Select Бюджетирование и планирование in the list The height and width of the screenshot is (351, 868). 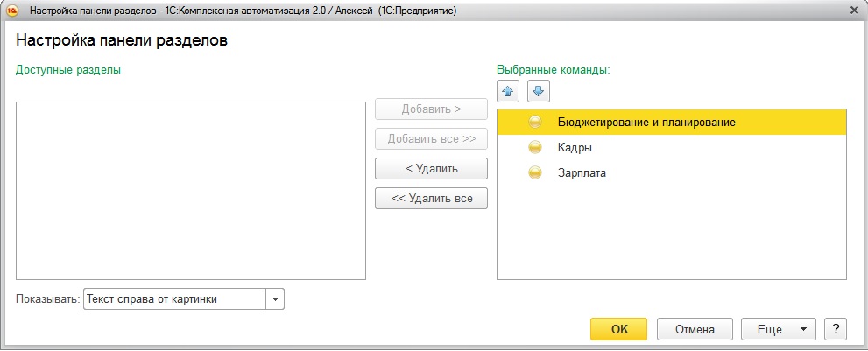tap(646, 123)
